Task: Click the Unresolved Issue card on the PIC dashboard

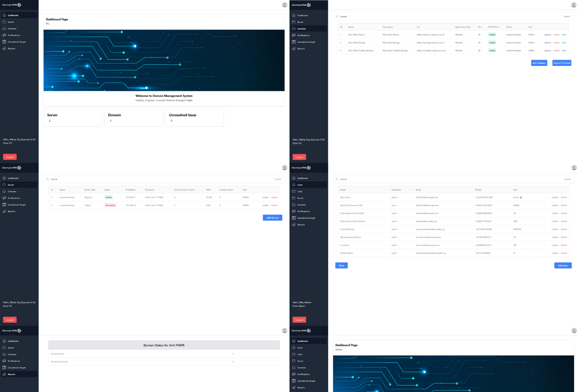Action: coord(194,117)
